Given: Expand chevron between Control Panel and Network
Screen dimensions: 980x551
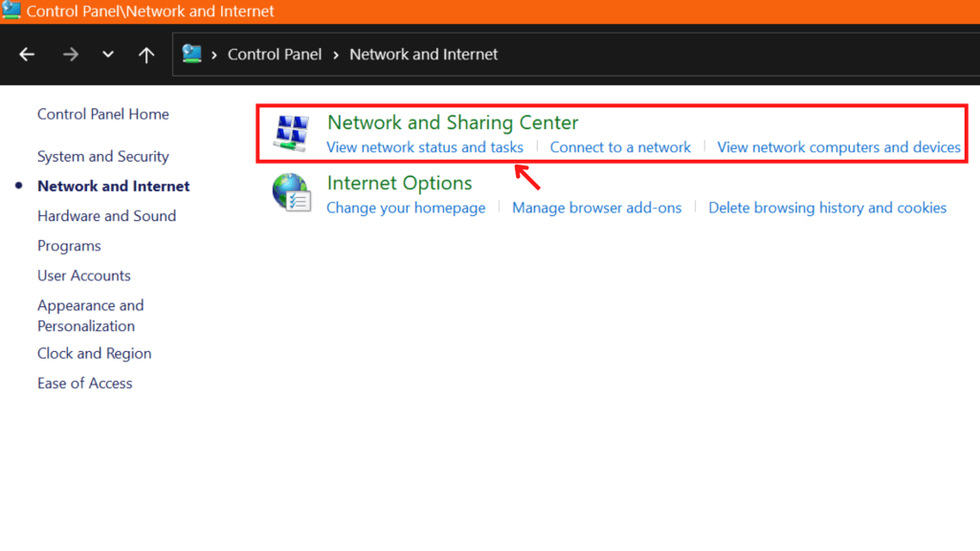Looking at the screenshot, I should [x=336, y=55].
